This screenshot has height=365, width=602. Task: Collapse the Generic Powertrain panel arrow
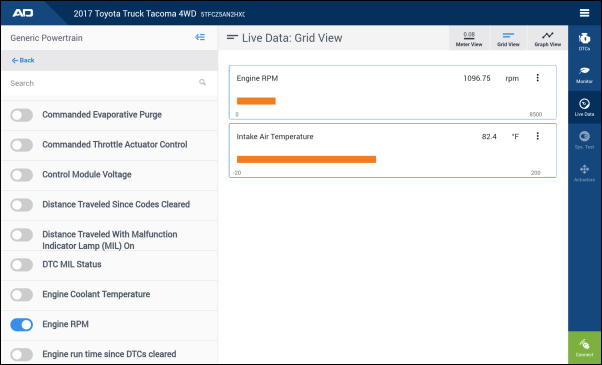(x=200, y=37)
